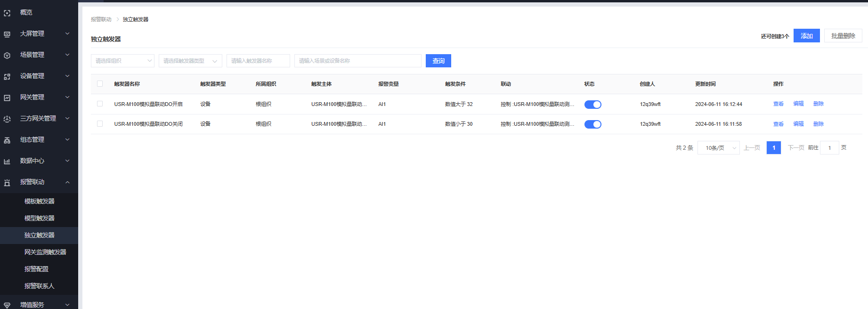Click the 网关管理 sidebar icon
Image resolution: width=868 pixels, height=309 pixels.
pos(7,98)
